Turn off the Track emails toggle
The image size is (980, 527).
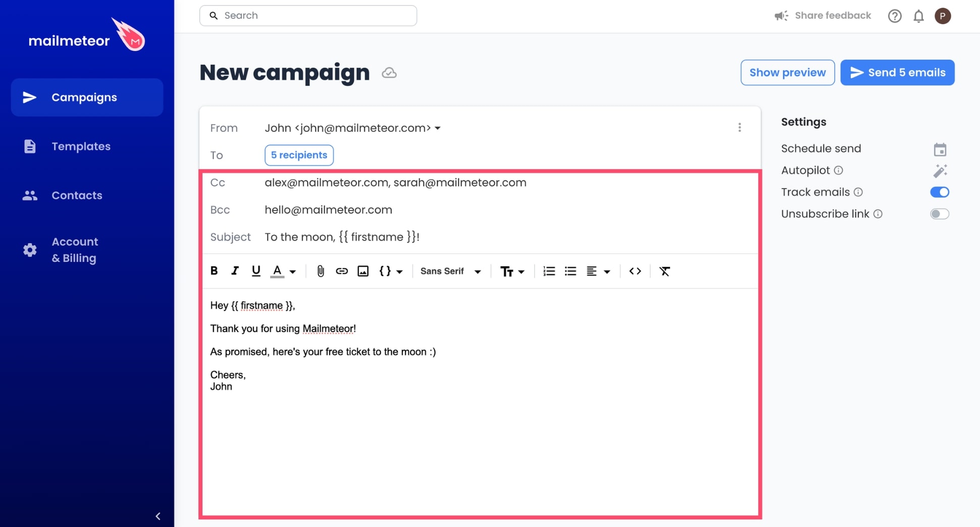point(940,192)
